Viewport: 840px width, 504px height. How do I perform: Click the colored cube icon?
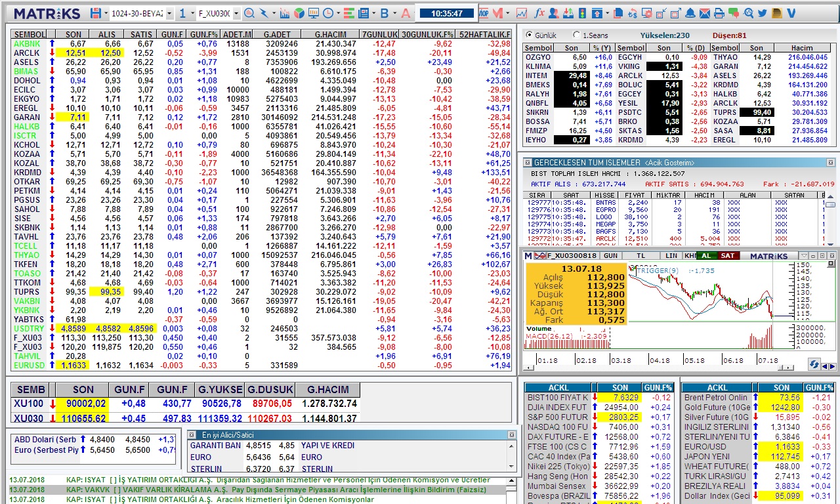pyautogui.click(x=299, y=13)
